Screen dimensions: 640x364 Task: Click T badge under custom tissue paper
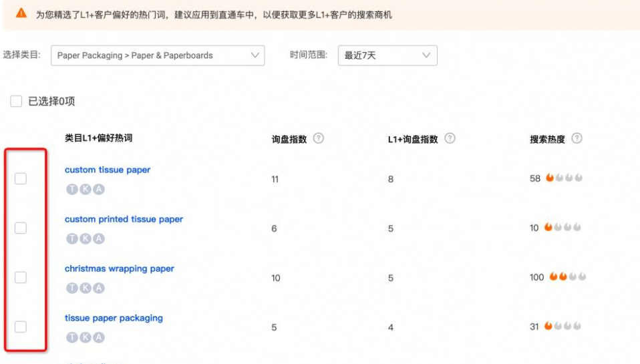[x=72, y=189]
